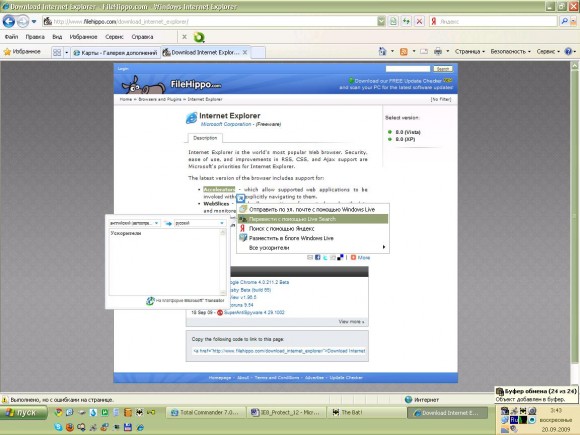Image resolution: width=580 pixels, height=435 pixels.
Task: Click the Microsoft Corporation link
Action: point(226,124)
